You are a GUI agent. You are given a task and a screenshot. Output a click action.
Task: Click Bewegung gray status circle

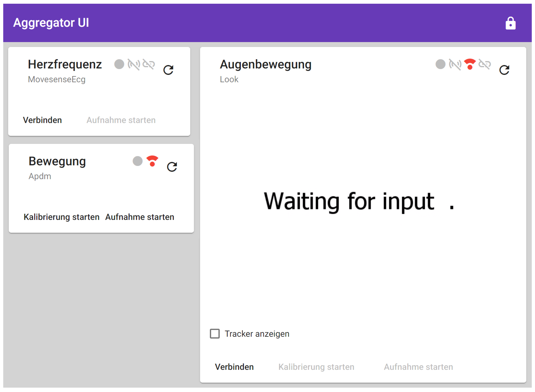point(137,161)
